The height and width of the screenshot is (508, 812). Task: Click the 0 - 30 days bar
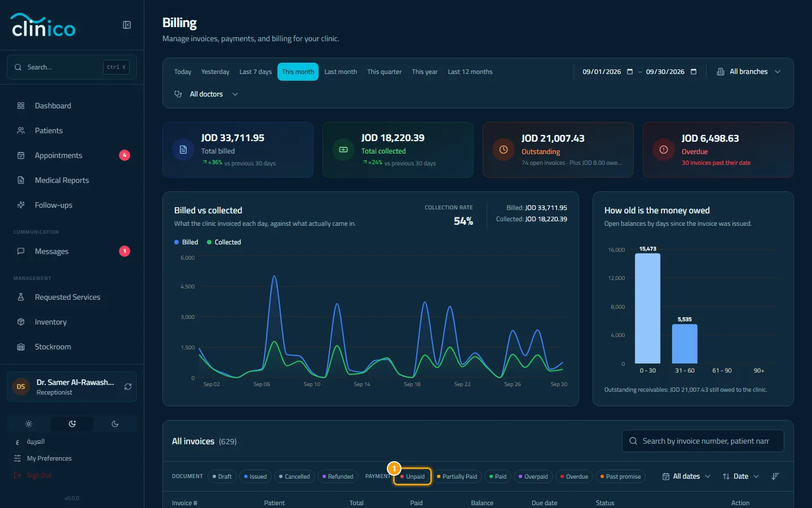click(647, 308)
